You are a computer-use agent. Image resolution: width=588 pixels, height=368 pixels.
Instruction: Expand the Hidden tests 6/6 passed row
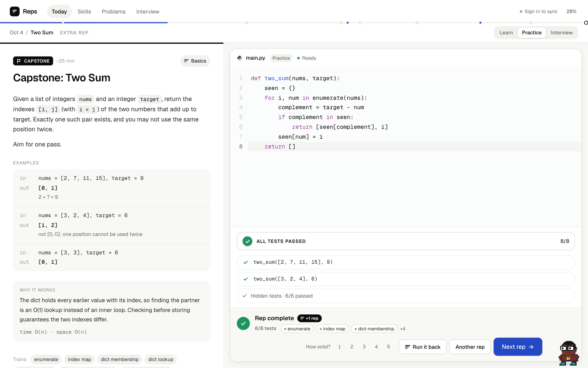point(406,296)
